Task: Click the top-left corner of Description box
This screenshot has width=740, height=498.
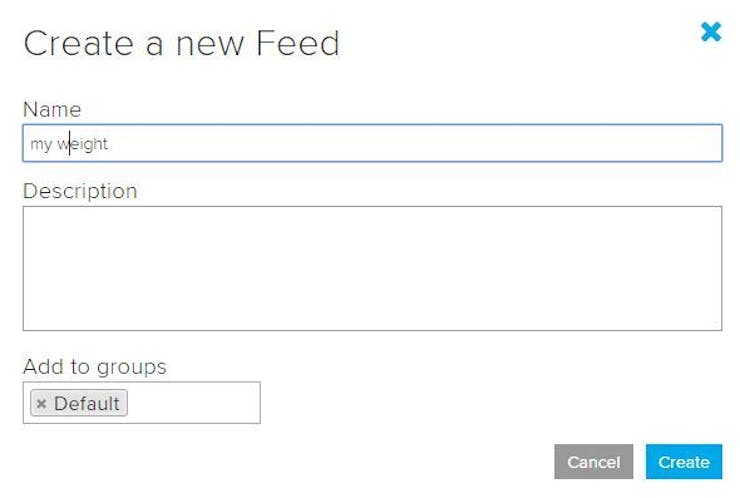Action: 32,215
